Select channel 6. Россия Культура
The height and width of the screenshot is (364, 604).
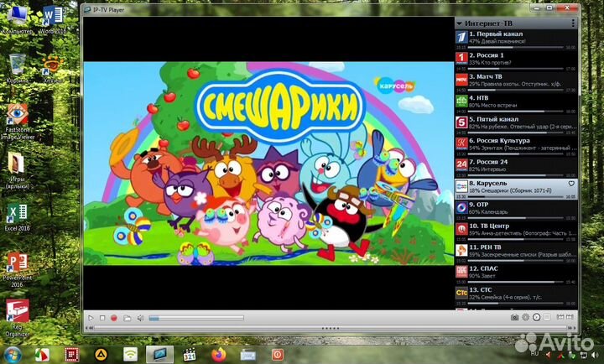point(516,147)
